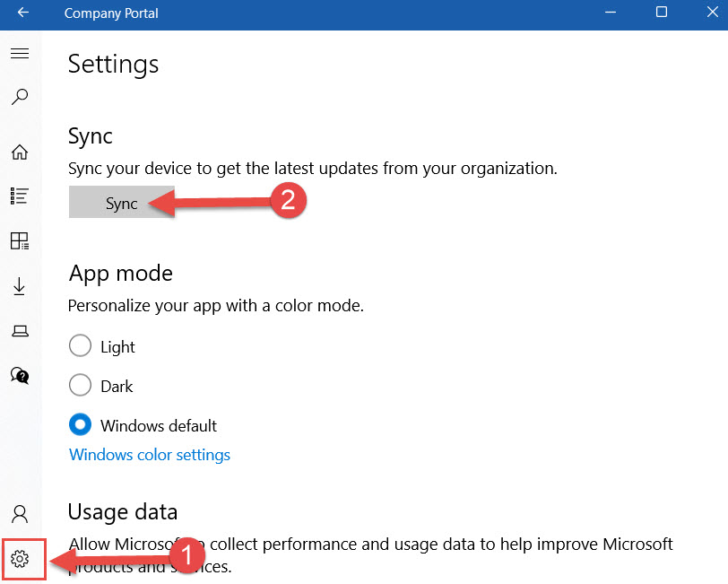Select the Light app mode
This screenshot has height=584, width=728.
pos(80,345)
